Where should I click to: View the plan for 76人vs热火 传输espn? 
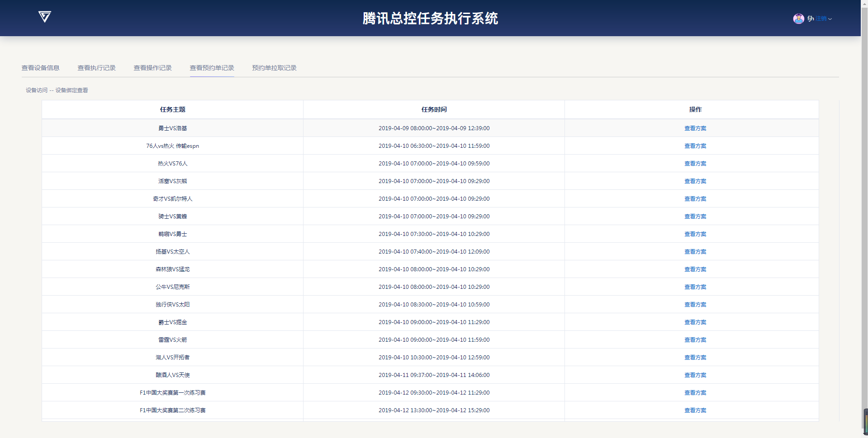click(695, 146)
